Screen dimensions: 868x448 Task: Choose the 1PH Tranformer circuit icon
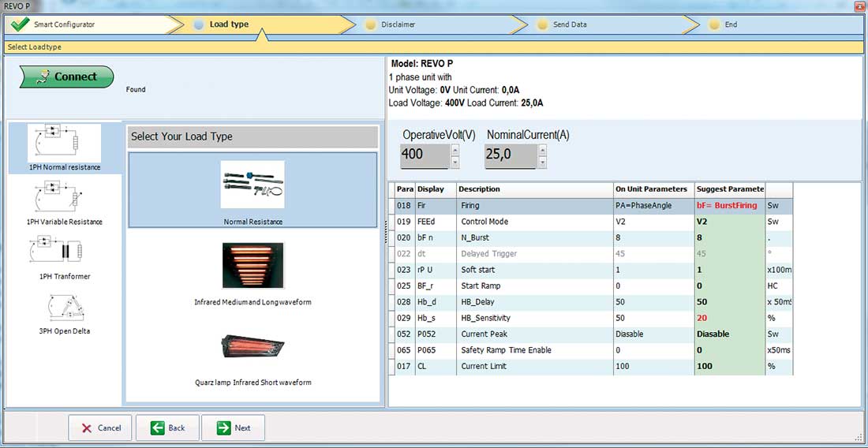(58, 251)
